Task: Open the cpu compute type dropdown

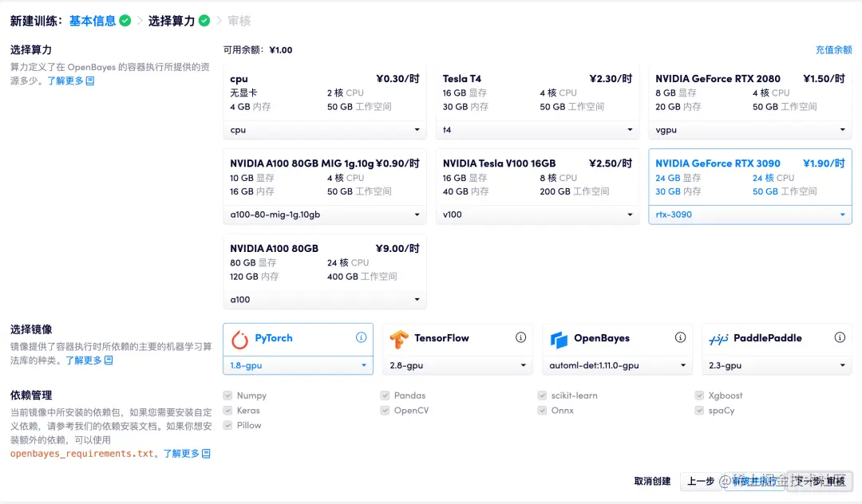Action: pyautogui.click(x=325, y=129)
